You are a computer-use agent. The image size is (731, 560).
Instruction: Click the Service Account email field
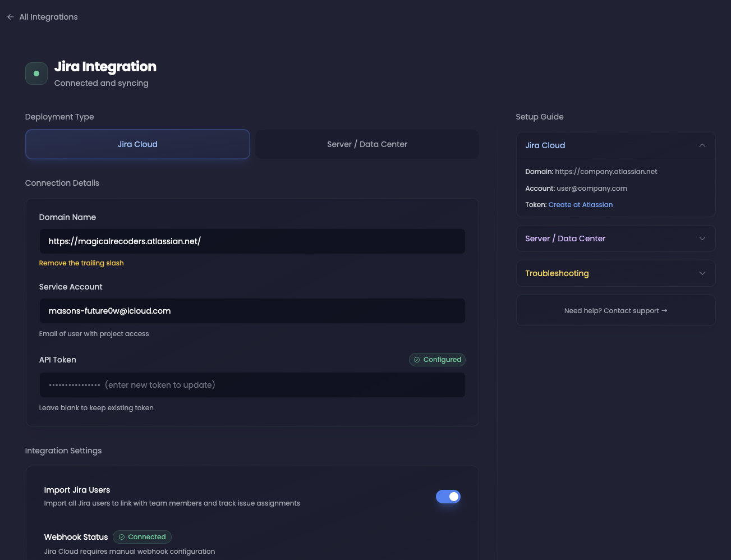tap(252, 311)
